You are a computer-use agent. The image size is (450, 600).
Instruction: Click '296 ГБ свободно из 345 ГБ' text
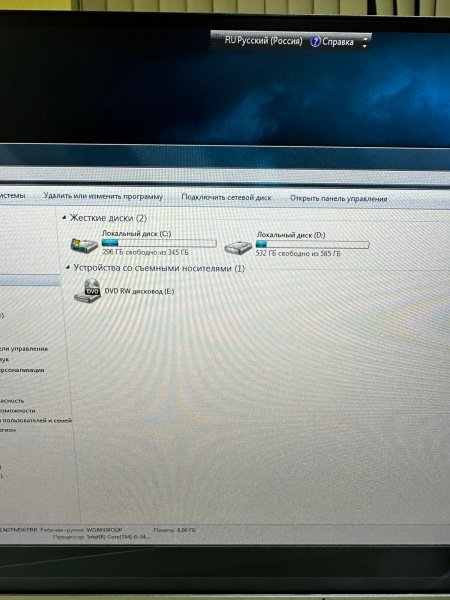pyautogui.click(x=145, y=252)
